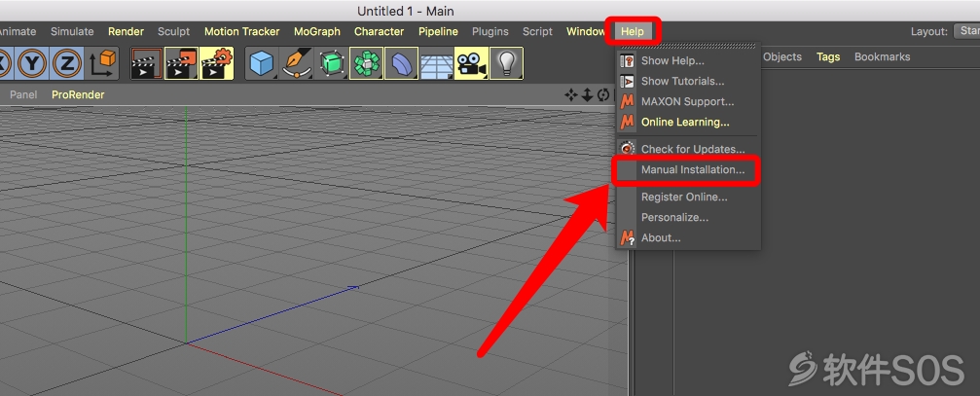The image size is (980, 396).
Task: Click the green Array modeling icon
Action: click(367, 63)
